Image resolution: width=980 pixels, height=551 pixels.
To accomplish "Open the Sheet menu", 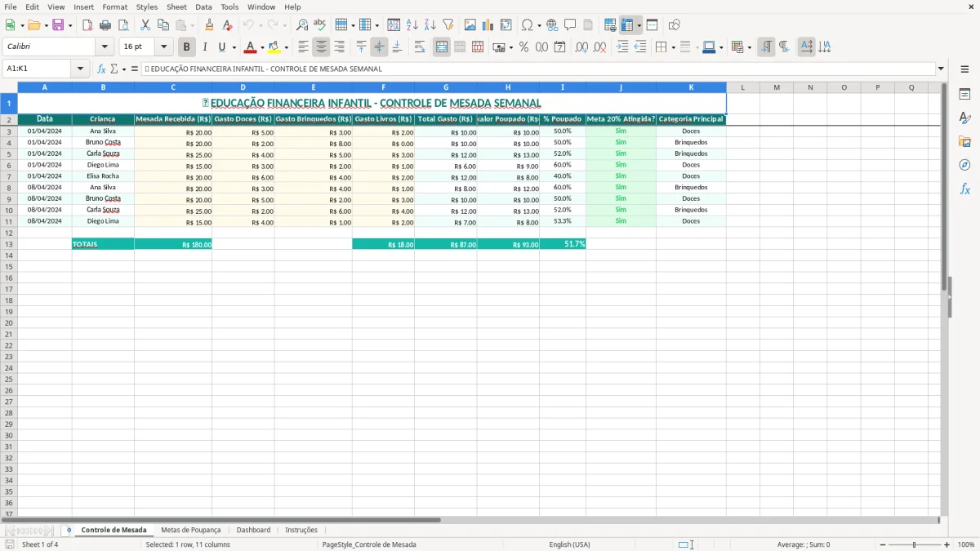I will (x=176, y=7).
